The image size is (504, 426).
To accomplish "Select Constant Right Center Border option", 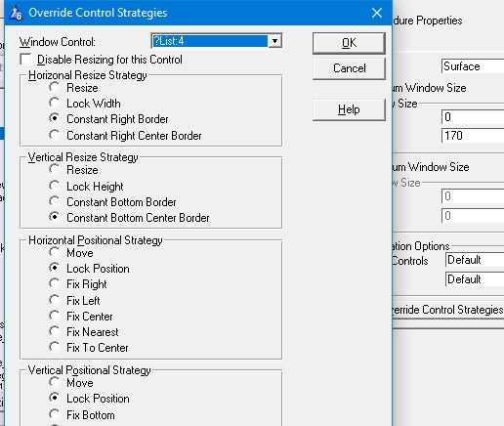I will pos(55,135).
